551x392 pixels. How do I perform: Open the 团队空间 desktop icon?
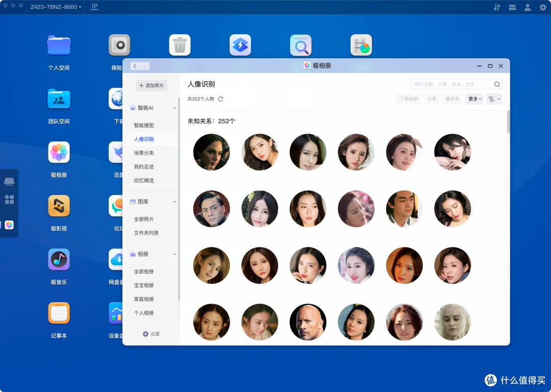59,99
